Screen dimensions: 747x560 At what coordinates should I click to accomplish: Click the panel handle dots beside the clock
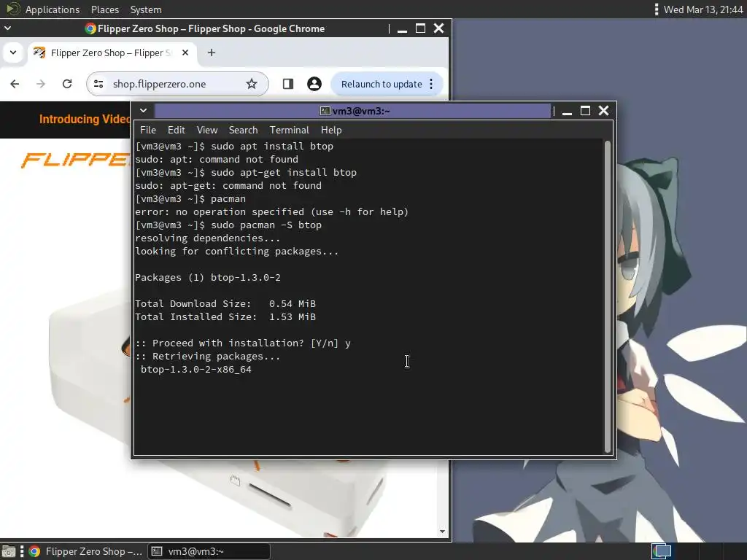[656, 9]
